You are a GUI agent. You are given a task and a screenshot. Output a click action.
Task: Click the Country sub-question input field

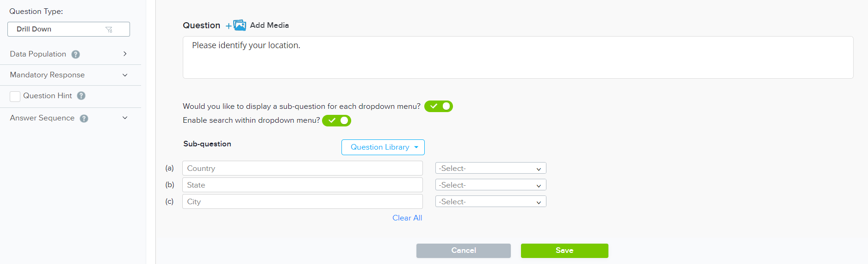pos(302,168)
